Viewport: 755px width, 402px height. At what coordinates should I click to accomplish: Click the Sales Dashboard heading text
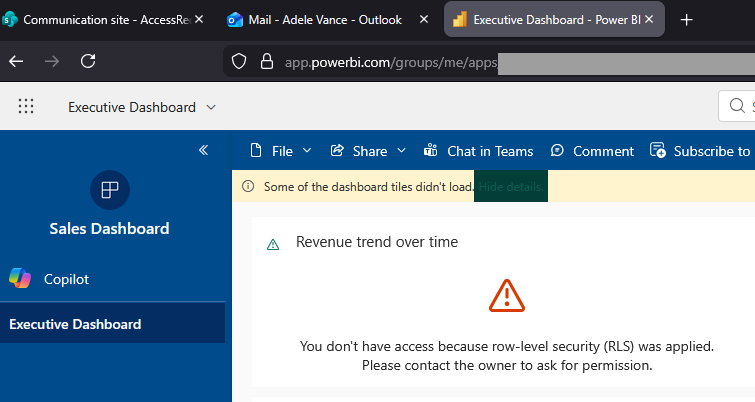(109, 228)
